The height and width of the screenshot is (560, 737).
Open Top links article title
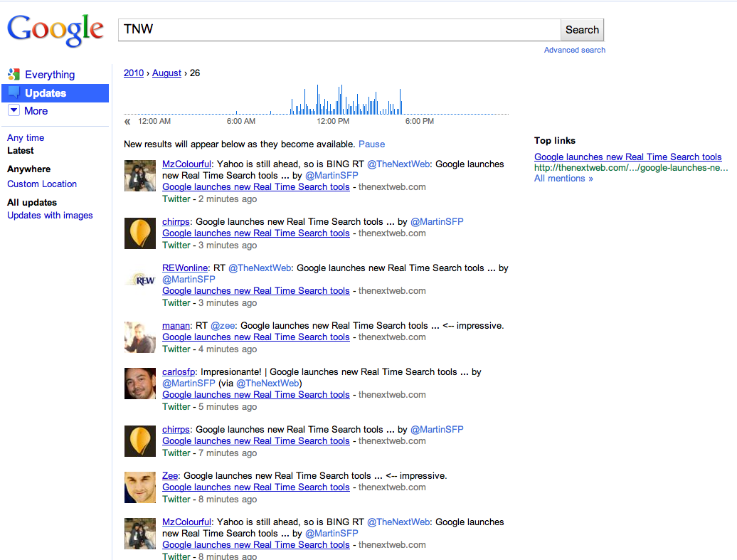[x=627, y=157]
